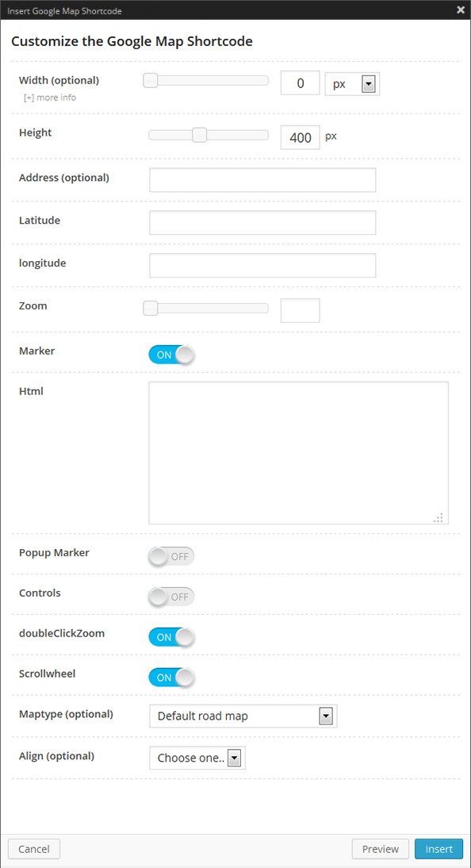Click the Preview button

380,848
